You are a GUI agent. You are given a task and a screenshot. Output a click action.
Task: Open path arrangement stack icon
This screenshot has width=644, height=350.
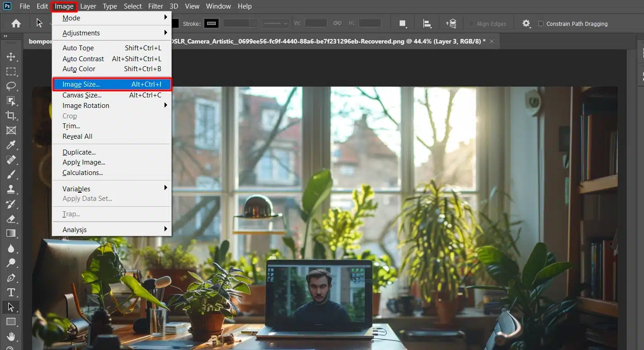coord(451,24)
